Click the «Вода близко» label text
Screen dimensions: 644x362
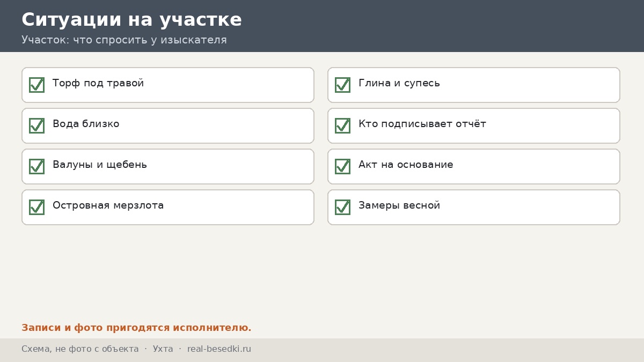click(x=86, y=124)
